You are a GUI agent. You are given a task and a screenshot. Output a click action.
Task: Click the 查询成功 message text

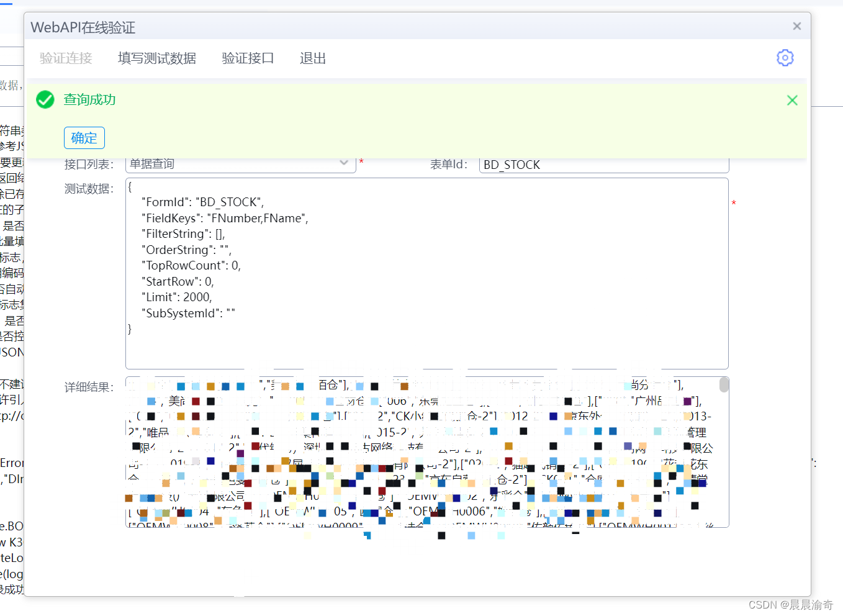(90, 99)
